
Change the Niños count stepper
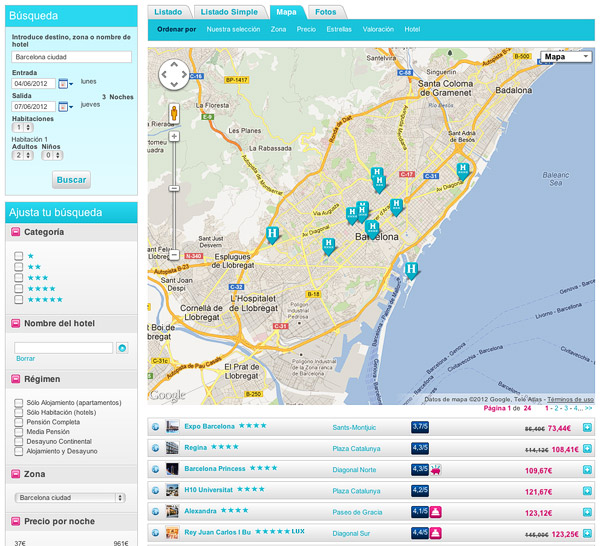(52, 155)
